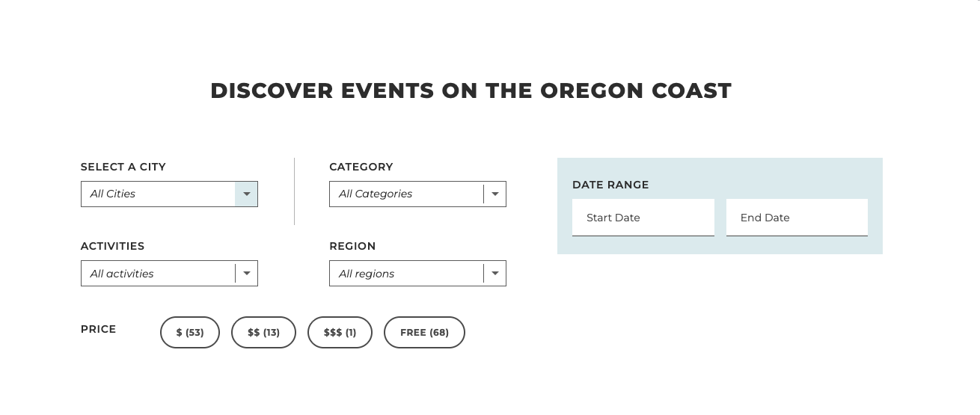Viewport: 980px width, 415px height.
Task: Click the All regions dropdown arrow
Action: coord(494,274)
